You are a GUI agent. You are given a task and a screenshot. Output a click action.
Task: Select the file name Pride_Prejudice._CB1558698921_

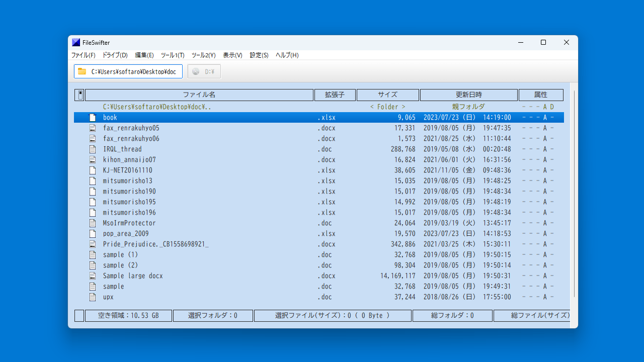[156, 244]
